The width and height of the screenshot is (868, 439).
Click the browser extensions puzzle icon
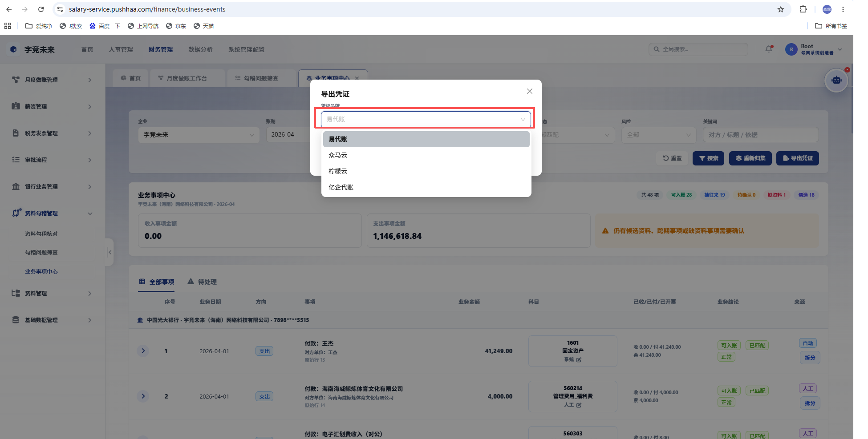tap(803, 9)
